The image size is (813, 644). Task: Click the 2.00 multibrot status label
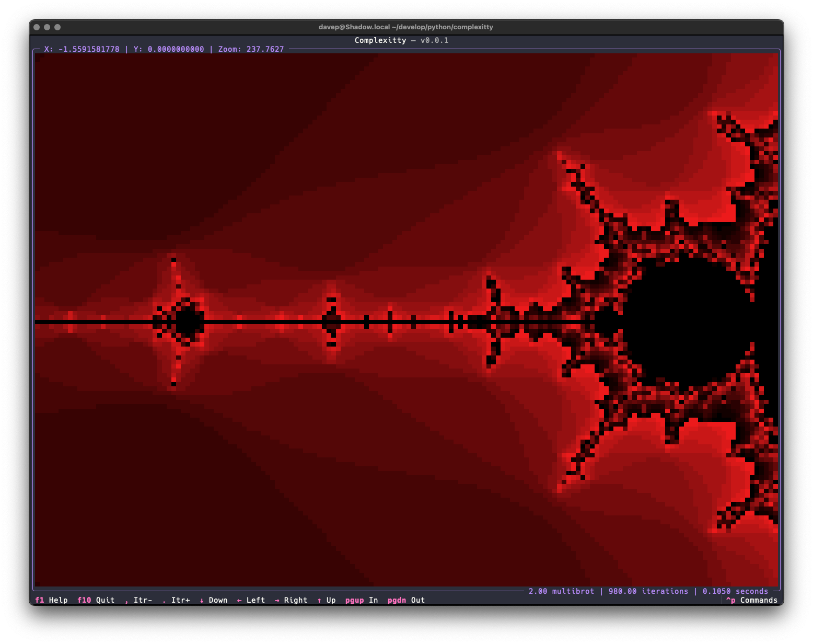click(561, 591)
